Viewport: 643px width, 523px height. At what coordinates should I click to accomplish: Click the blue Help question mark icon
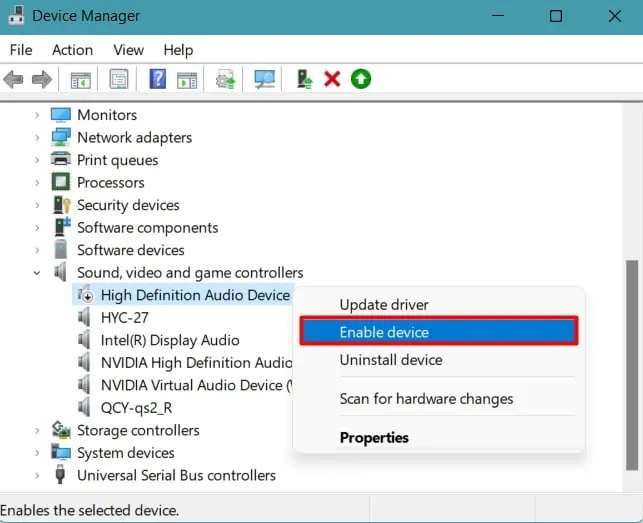point(157,79)
